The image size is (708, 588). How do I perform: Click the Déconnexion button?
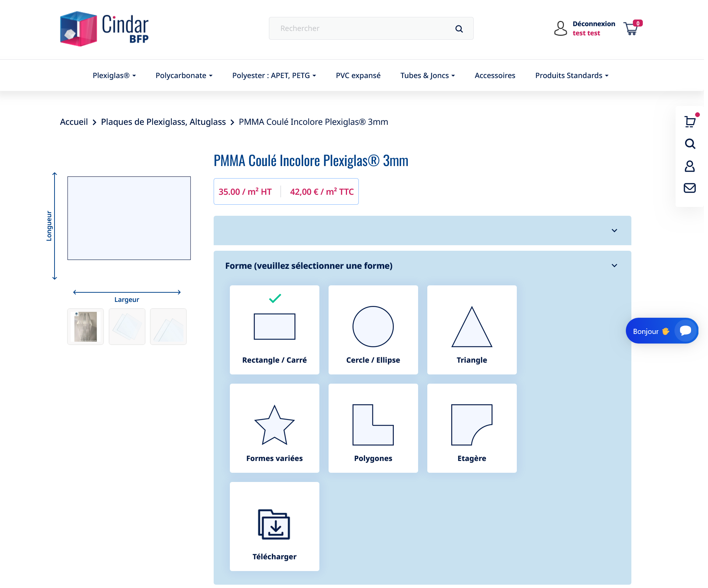pyautogui.click(x=592, y=24)
